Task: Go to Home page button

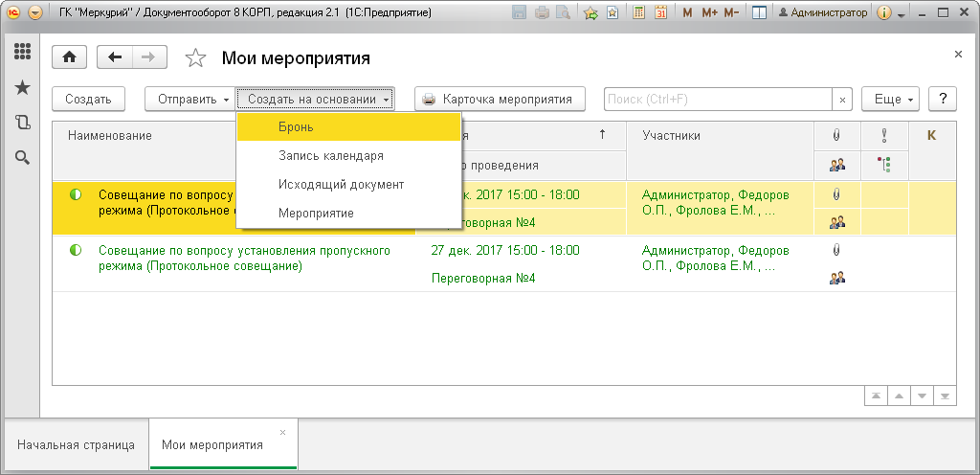Action: (69, 57)
